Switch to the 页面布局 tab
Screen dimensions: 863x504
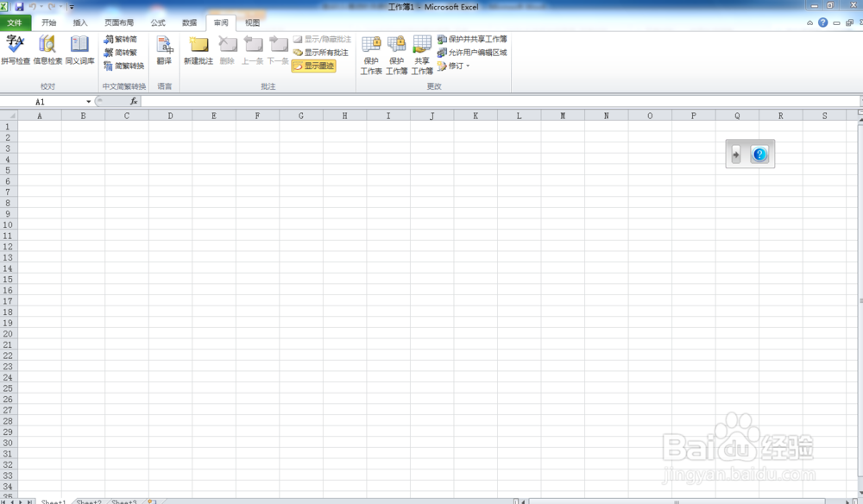[x=119, y=22]
